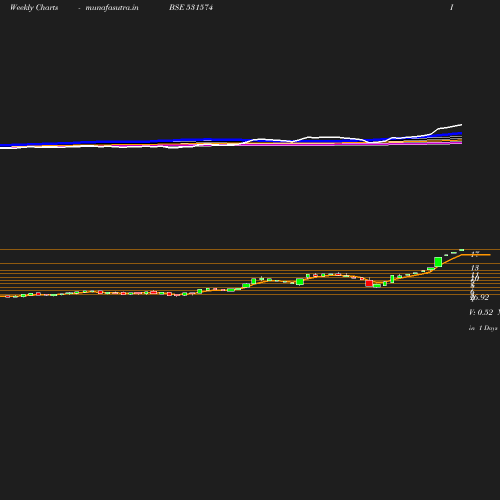Click the 'munafasutra.in' site label

tap(112, 8)
